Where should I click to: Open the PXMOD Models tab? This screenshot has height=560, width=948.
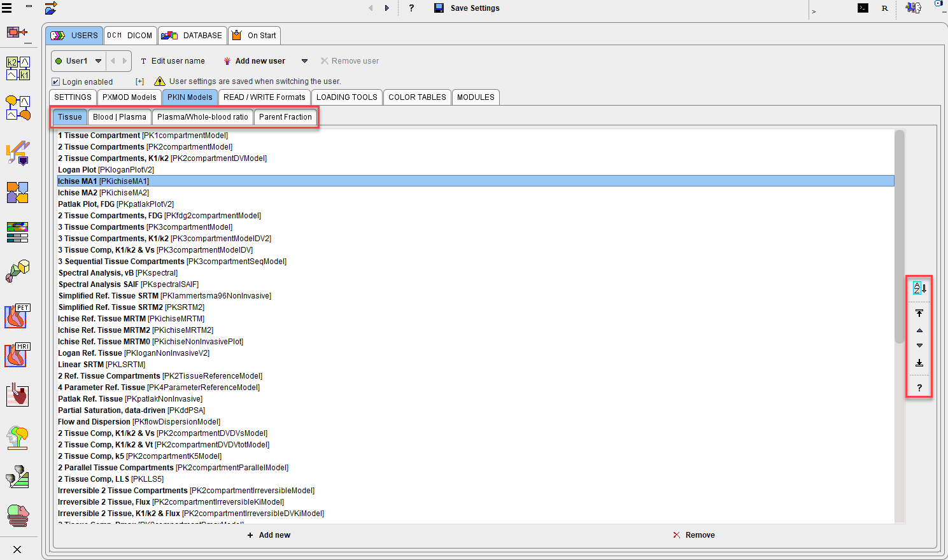(129, 97)
